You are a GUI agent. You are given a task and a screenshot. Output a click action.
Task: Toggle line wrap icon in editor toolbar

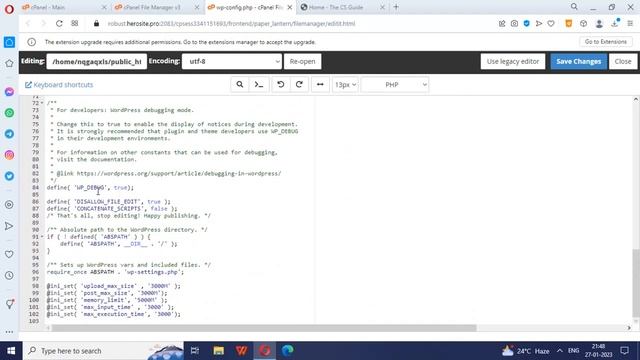pos(320,84)
